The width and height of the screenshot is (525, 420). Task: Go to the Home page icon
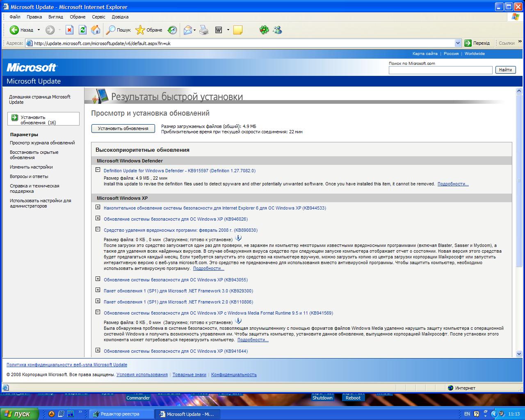tap(95, 30)
